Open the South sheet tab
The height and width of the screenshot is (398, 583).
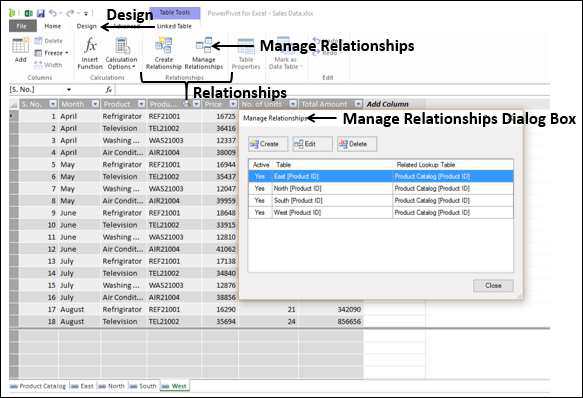tap(143, 386)
